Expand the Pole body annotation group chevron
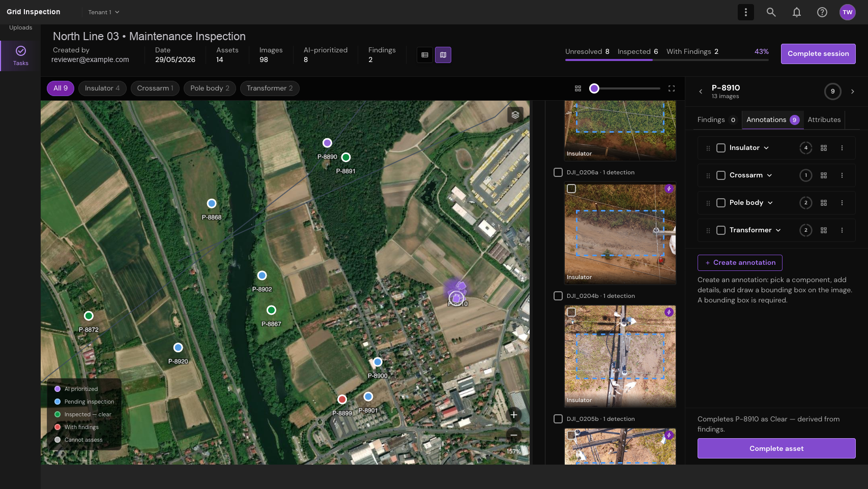This screenshot has height=489, width=868. [x=770, y=203]
